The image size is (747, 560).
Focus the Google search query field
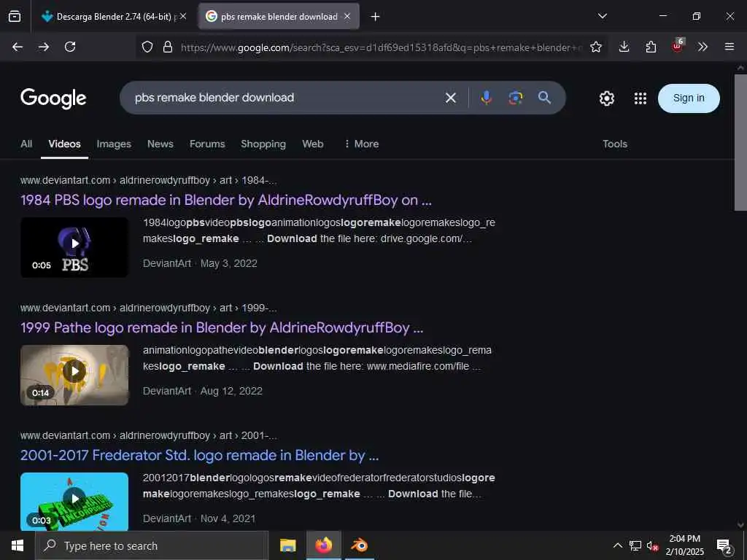pyautogui.click(x=286, y=98)
